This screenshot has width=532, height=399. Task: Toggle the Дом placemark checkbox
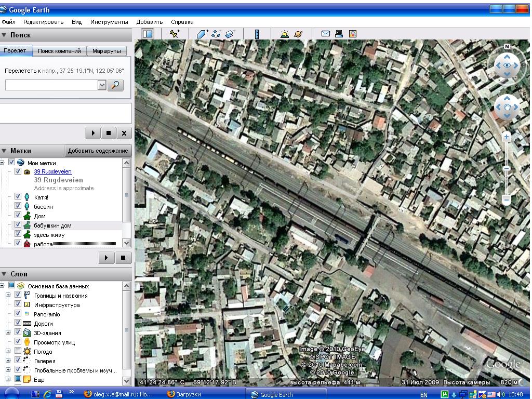point(18,215)
